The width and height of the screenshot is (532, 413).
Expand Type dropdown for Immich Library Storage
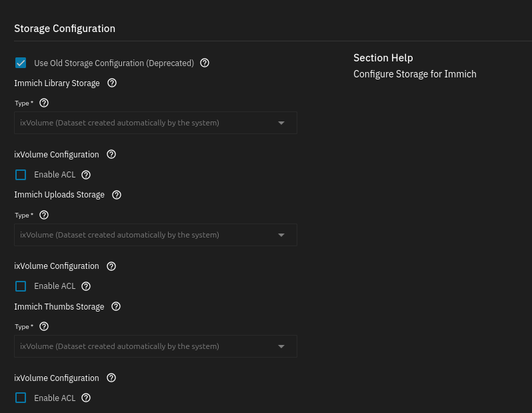pyautogui.click(x=155, y=123)
